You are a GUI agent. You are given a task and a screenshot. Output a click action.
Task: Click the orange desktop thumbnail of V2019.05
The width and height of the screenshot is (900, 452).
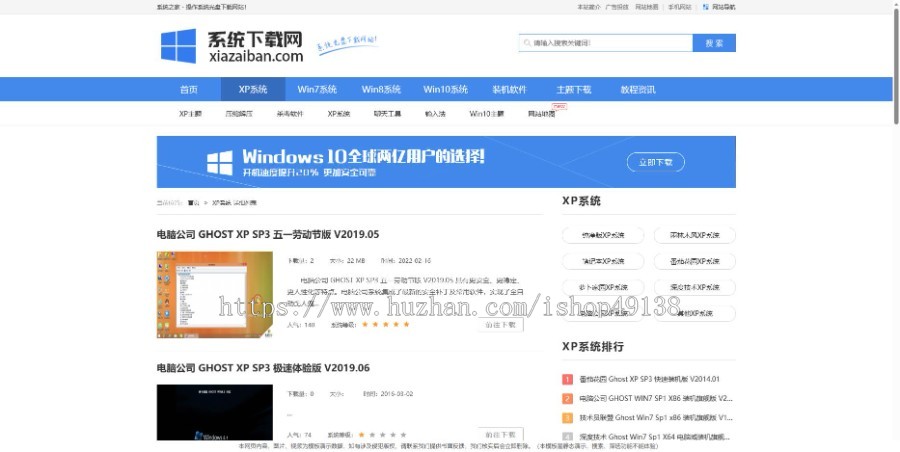point(215,295)
